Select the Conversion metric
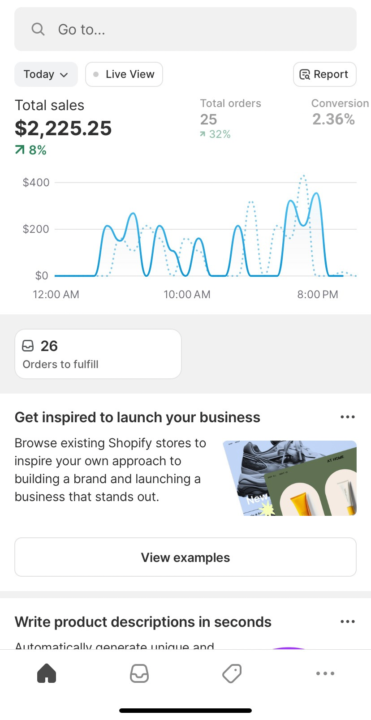The height and width of the screenshot is (720, 371). pos(340,112)
